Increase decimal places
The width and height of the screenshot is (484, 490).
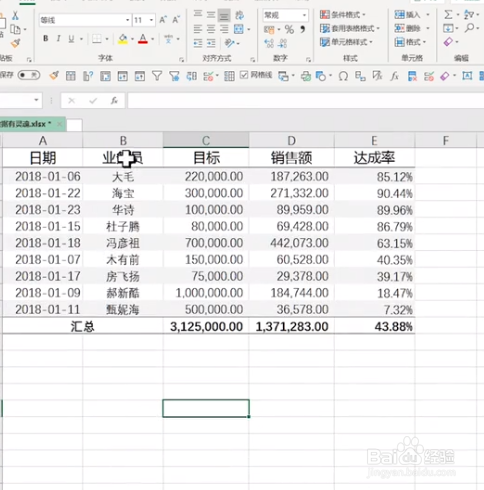tap(269, 43)
